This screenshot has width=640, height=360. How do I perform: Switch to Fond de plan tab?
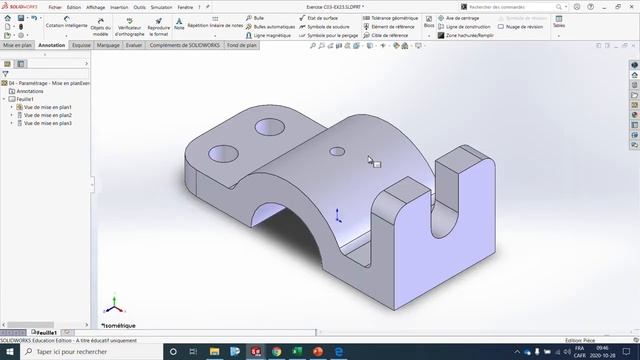242,45
